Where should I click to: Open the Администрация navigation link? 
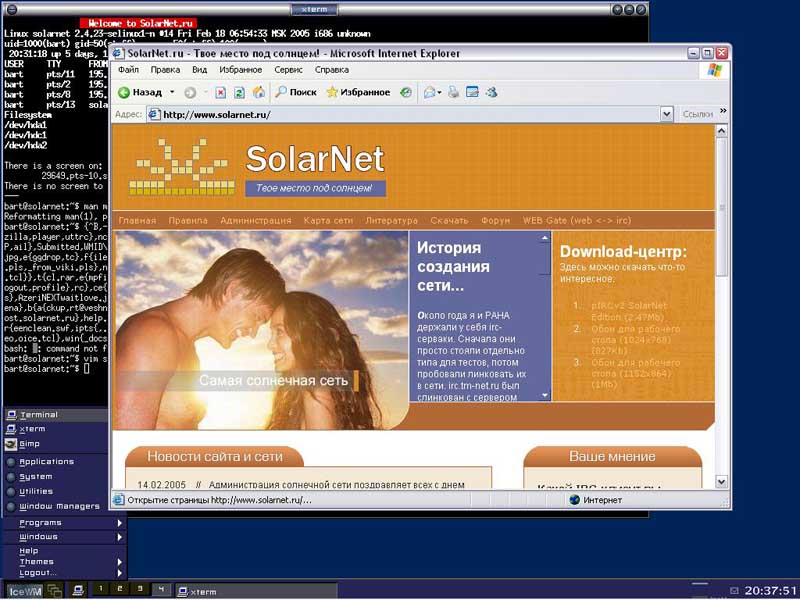(256, 220)
